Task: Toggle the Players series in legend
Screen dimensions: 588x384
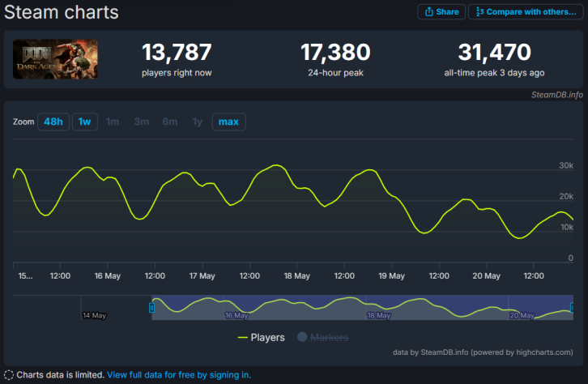Action: point(262,338)
